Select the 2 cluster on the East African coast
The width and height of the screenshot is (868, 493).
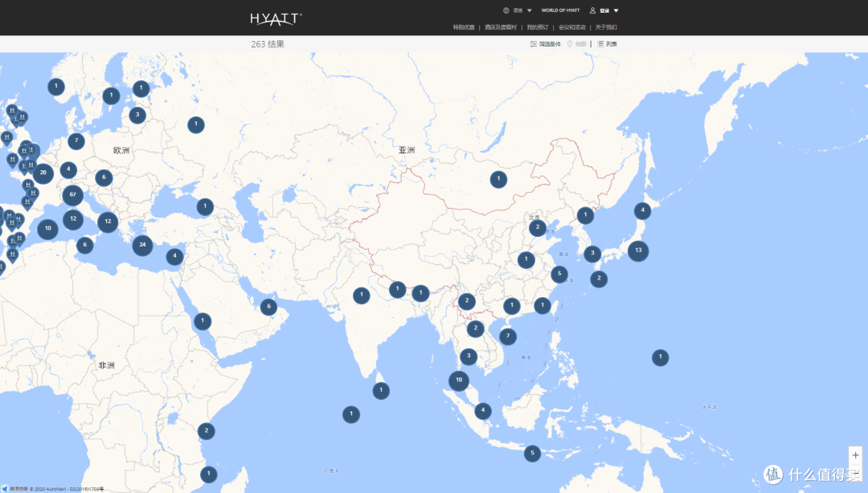(207, 431)
